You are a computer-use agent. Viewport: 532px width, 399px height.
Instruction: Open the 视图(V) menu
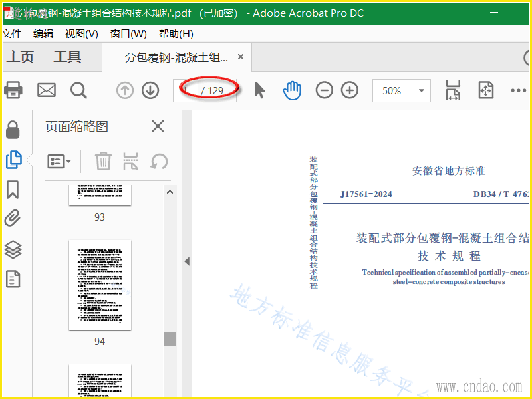click(81, 34)
